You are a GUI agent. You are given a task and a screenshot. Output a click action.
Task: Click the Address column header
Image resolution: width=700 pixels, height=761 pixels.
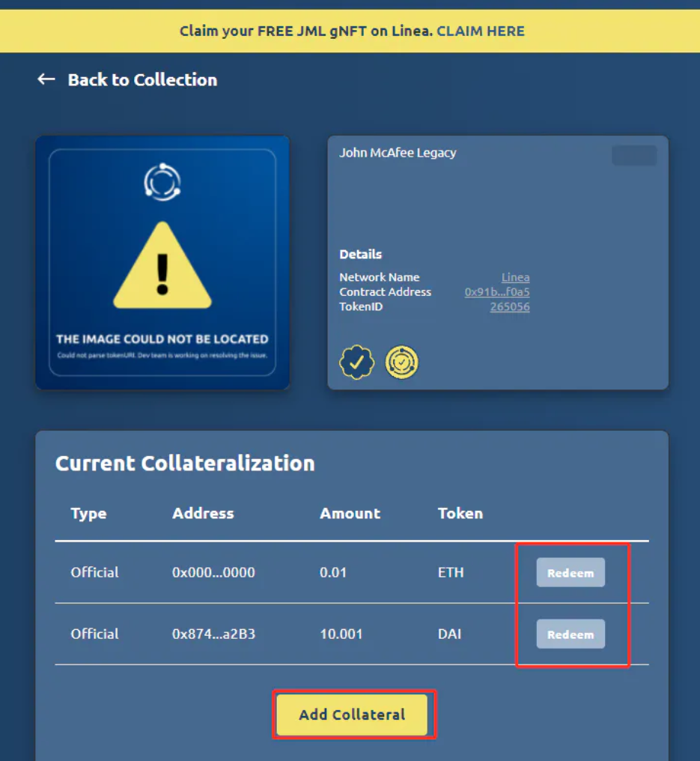pyautogui.click(x=203, y=513)
